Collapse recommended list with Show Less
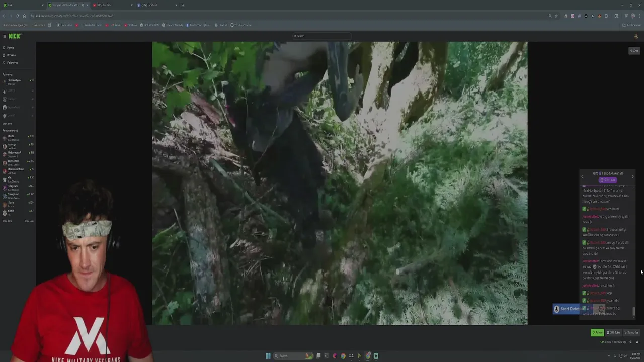 coord(29,221)
